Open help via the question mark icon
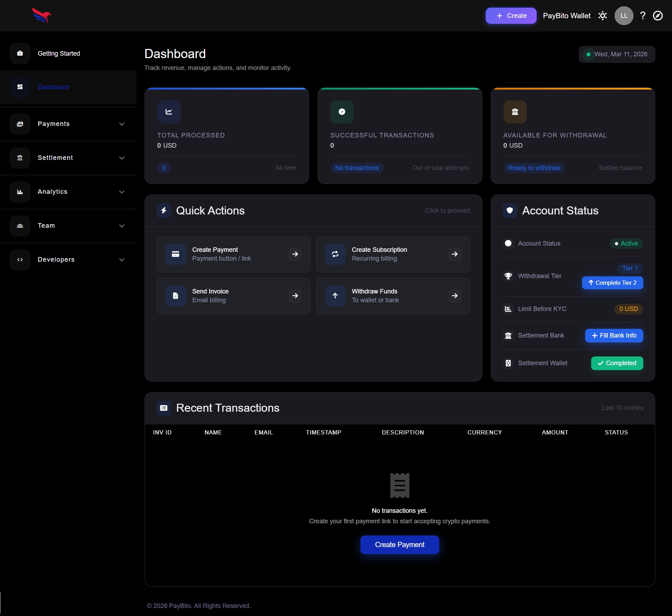The width and height of the screenshot is (672, 616). click(643, 16)
